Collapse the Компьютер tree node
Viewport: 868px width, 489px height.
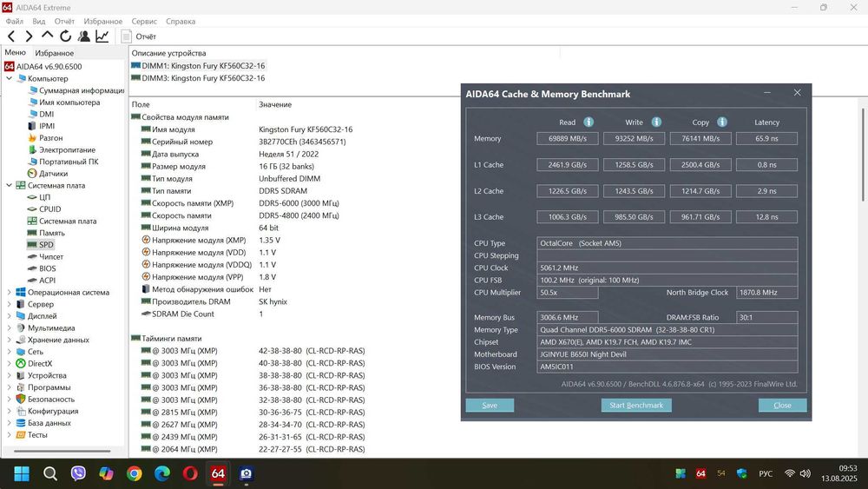9,78
